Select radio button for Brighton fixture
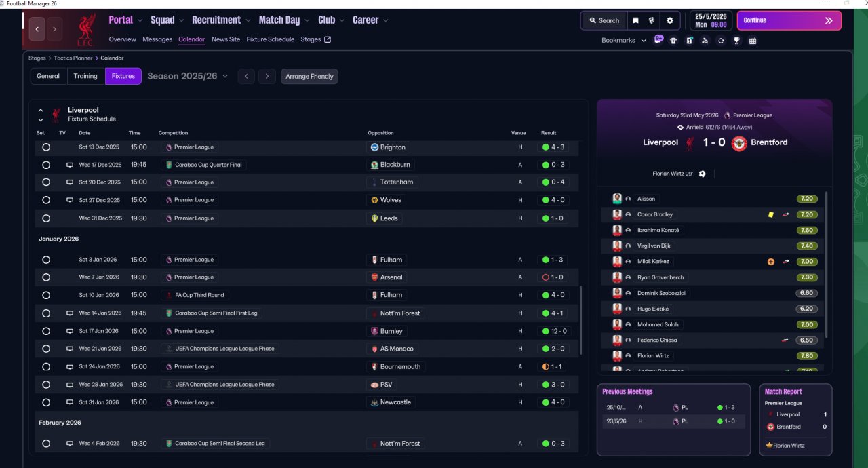The width and height of the screenshot is (868, 468). coord(46,147)
